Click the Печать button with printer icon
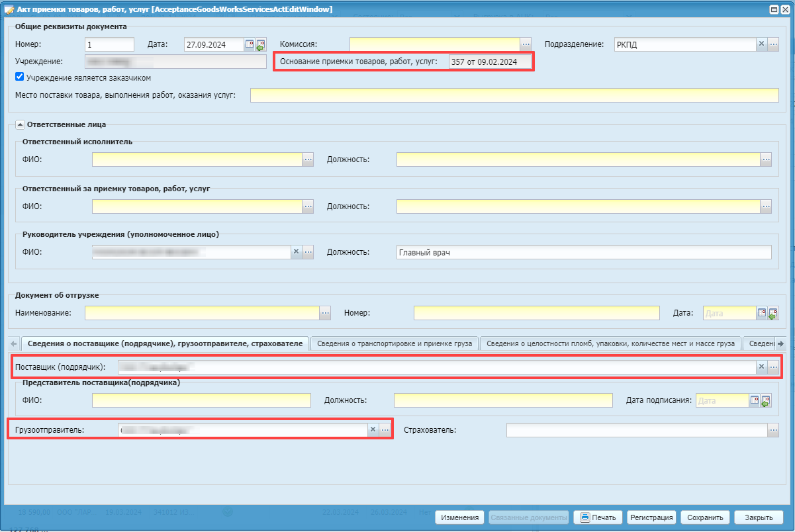Screen dimensions: 795x532 tap(598, 517)
